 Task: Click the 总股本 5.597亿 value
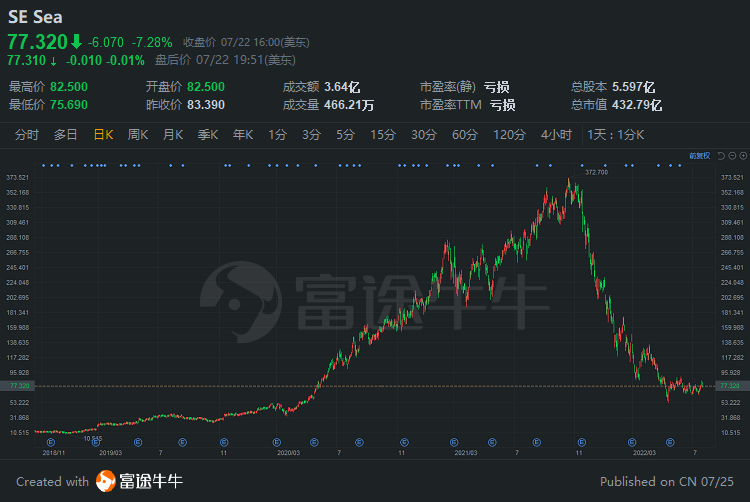[x=634, y=87]
